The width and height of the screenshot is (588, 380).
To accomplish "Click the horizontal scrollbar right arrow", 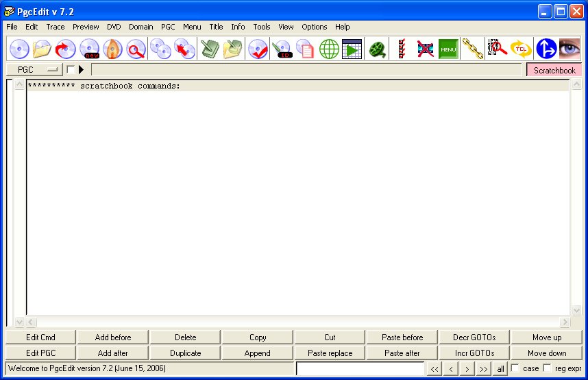I will [565, 322].
